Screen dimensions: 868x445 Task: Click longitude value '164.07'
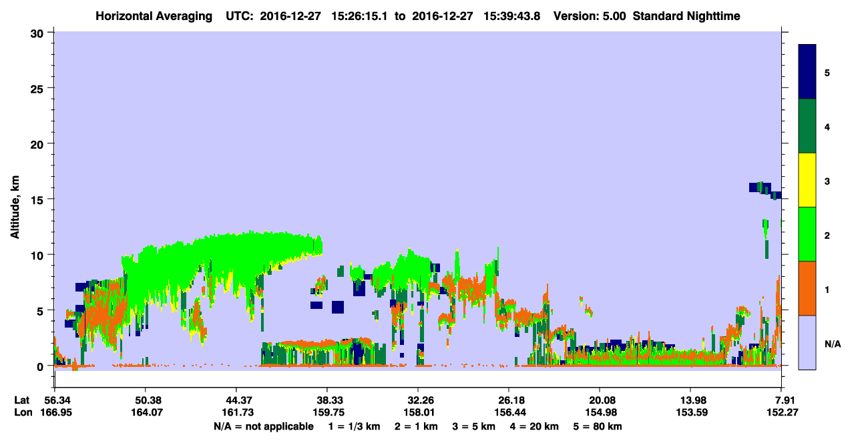click(145, 412)
